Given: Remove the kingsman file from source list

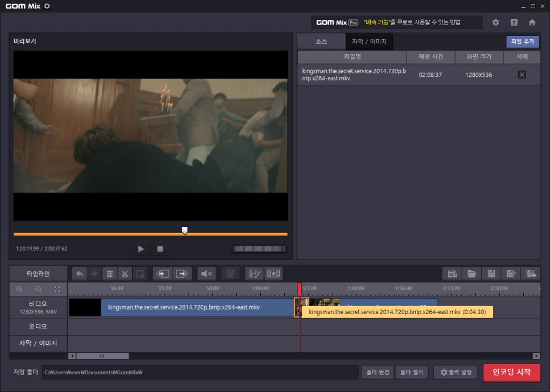Looking at the screenshot, I should (x=522, y=75).
